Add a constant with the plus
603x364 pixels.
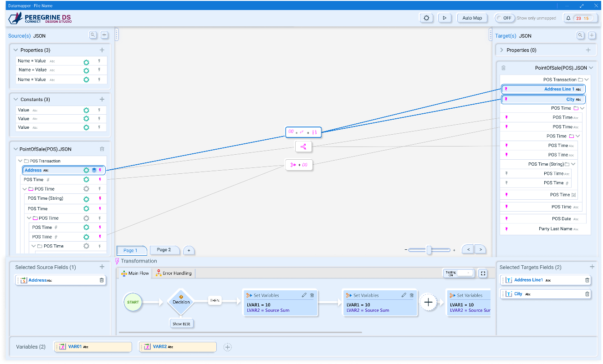(102, 99)
